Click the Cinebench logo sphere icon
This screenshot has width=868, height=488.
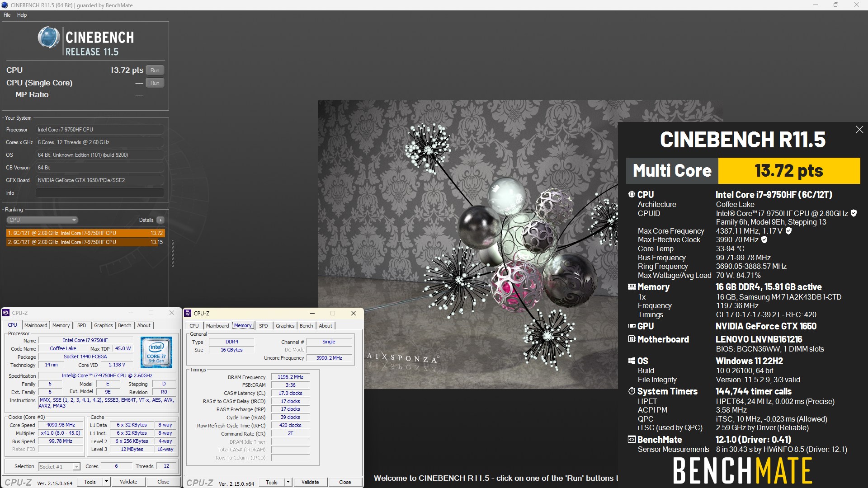[x=48, y=38]
